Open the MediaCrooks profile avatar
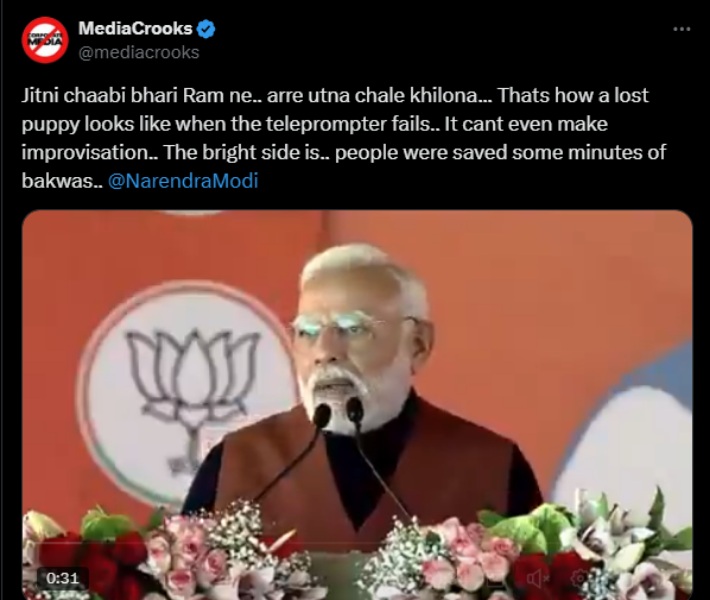Viewport: 710px width, 600px height. tap(45, 40)
